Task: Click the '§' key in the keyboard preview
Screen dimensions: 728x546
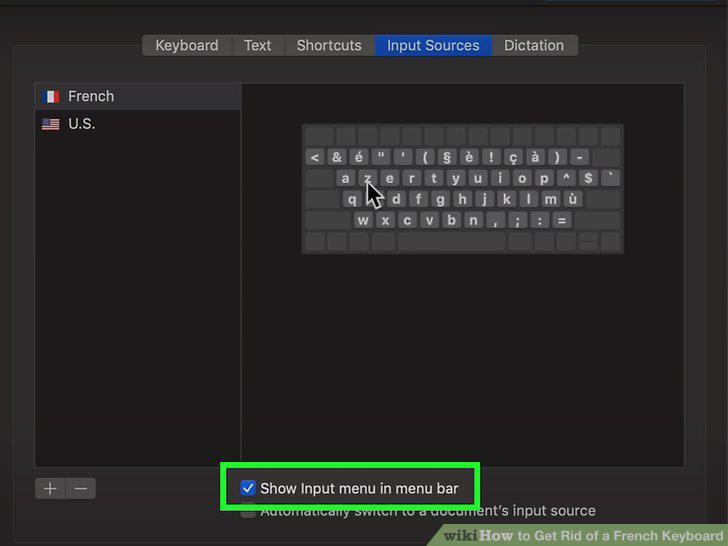Action: 447,157
